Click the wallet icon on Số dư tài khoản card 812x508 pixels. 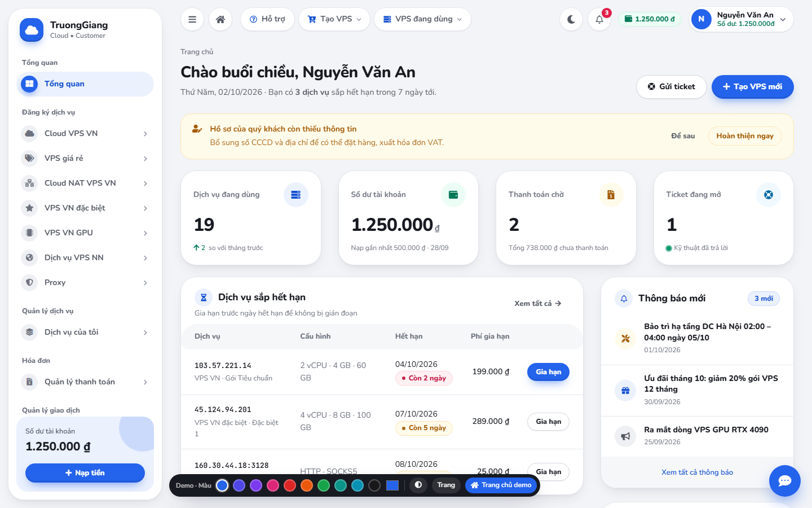(x=453, y=195)
